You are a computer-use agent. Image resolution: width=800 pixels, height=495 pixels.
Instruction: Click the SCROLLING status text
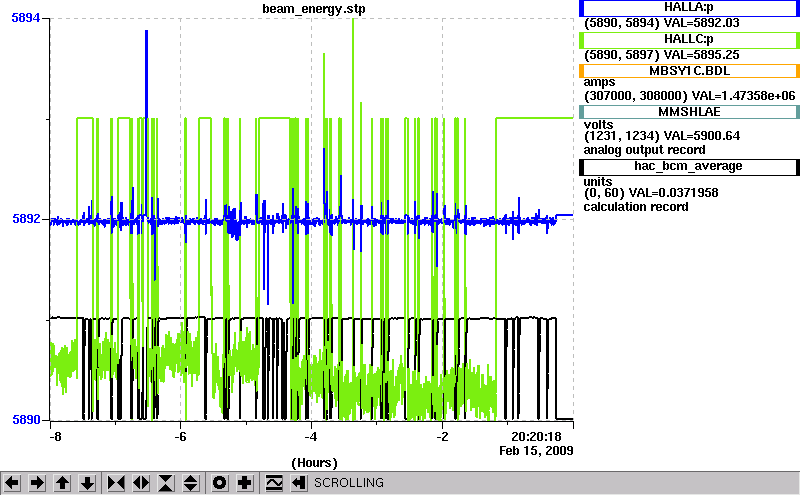pyautogui.click(x=349, y=483)
